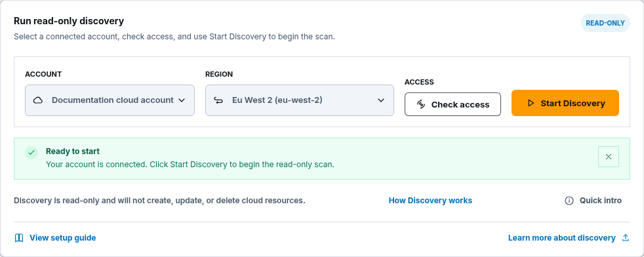Dismiss the Ready to start banner
644x257 pixels.
click(x=609, y=157)
